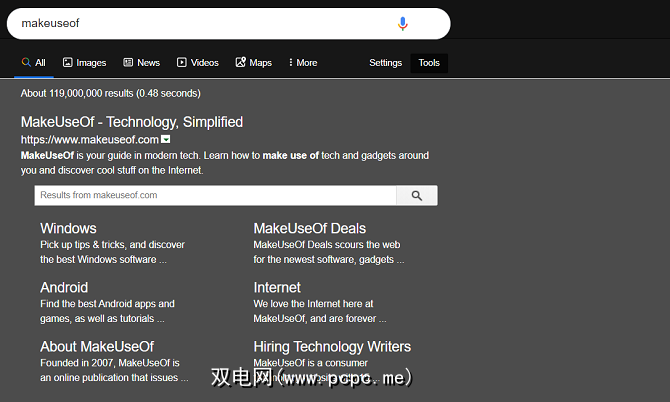Click the voice search microphone icon
Screen dimensions: 670x402
pos(403,24)
